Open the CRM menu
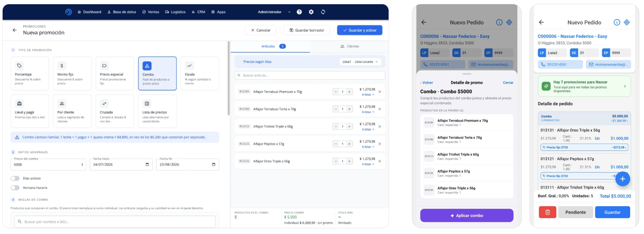The width and height of the screenshot is (644, 234). coord(199,12)
